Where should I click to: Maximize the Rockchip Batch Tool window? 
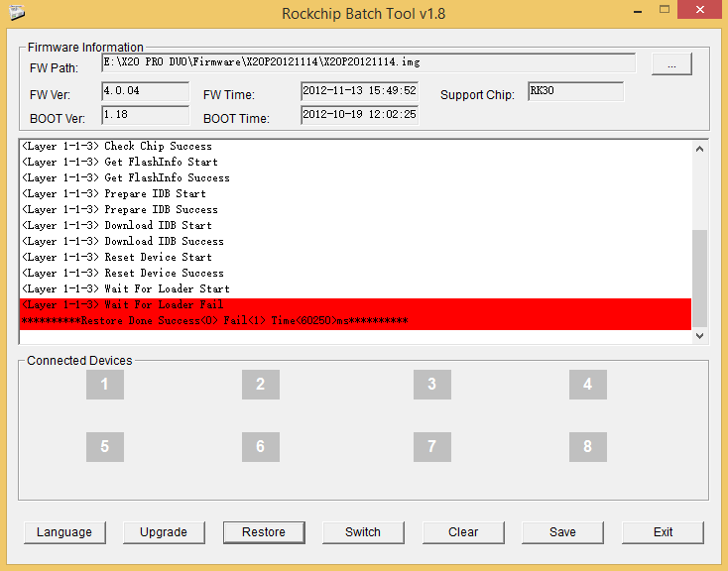point(665,9)
